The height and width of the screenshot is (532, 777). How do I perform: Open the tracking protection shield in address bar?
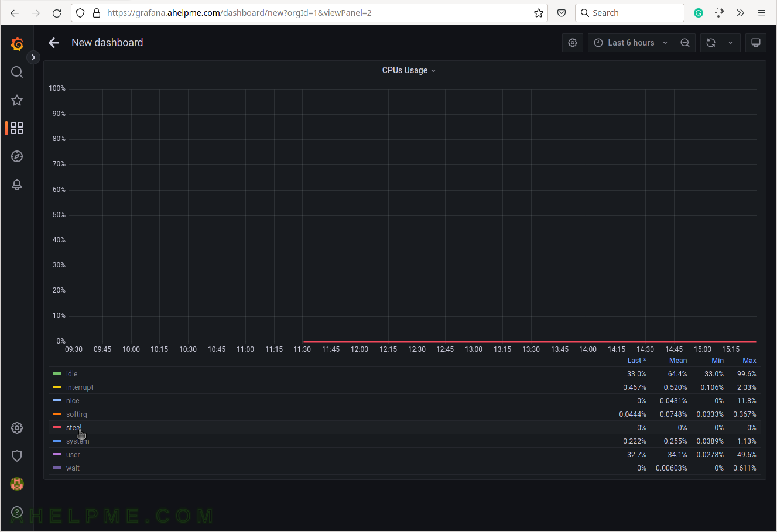[81, 13]
